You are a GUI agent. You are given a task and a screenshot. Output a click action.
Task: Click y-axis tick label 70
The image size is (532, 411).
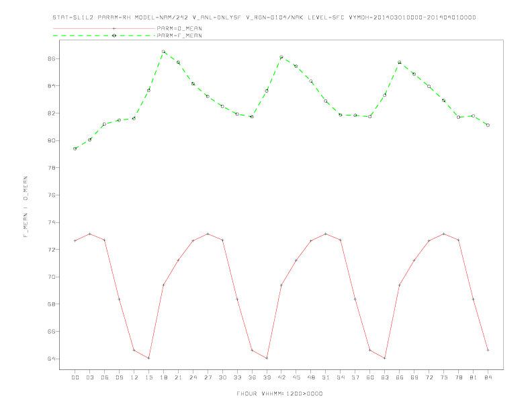[51, 277]
